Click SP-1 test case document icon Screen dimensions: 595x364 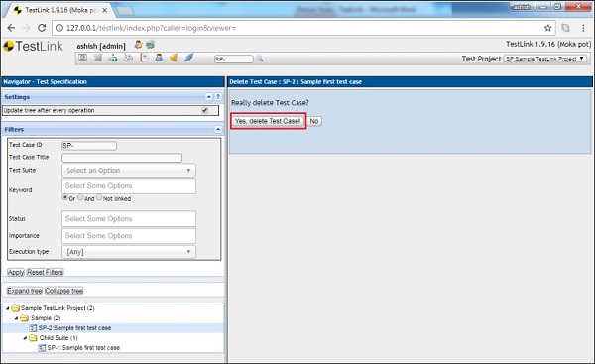coord(42,348)
